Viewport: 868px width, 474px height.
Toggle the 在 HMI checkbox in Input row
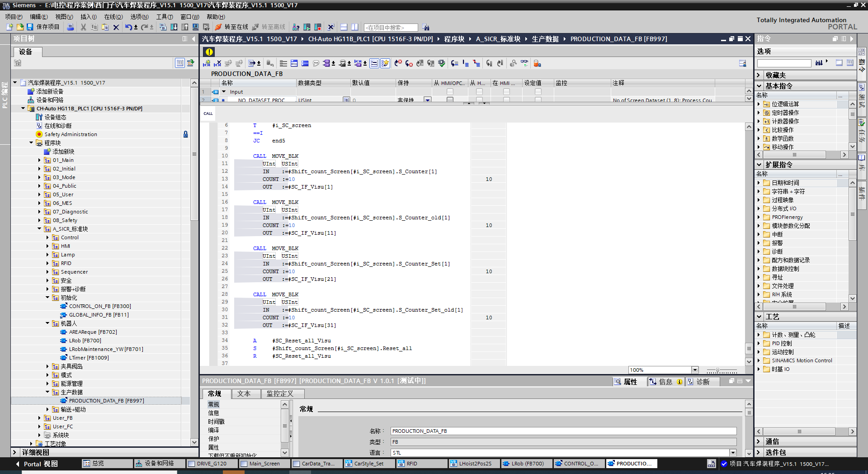point(506,92)
